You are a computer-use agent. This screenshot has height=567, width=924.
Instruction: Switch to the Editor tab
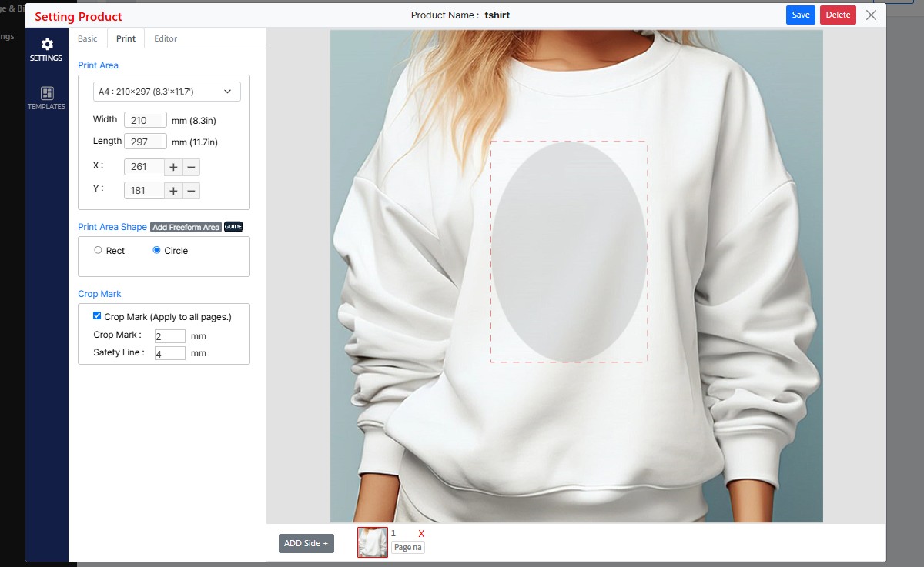click(166, 38)
